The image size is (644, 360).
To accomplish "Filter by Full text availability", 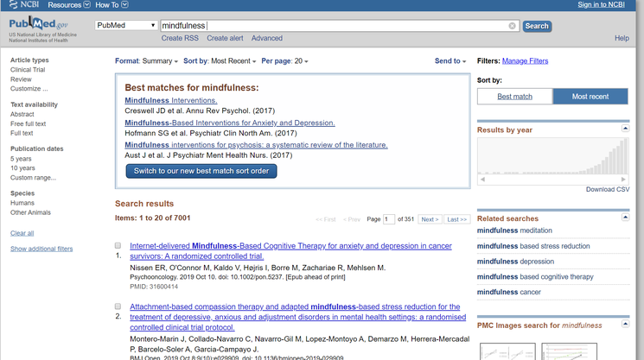I will (22, 133).
